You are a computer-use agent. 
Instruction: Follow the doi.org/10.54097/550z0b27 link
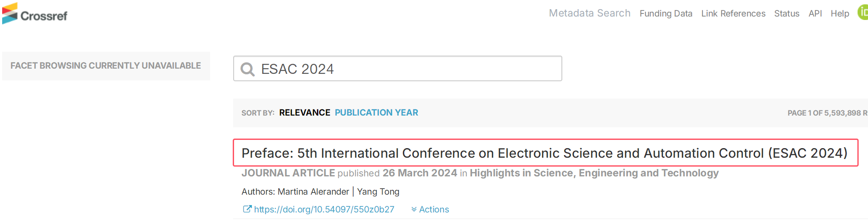324,209
